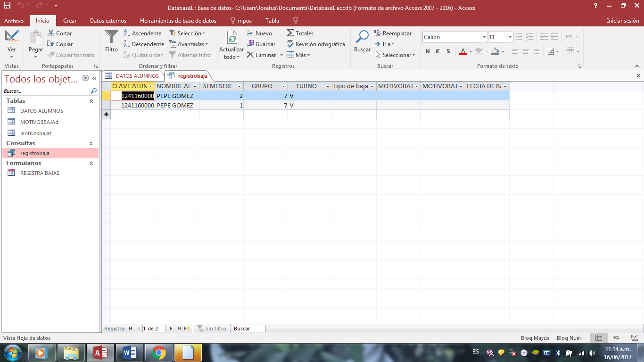Open the Calibri font name dropdown
Image resolution: width=644 pixels, height=362 pixels.
pyautogui.click(x=484, y=37)
